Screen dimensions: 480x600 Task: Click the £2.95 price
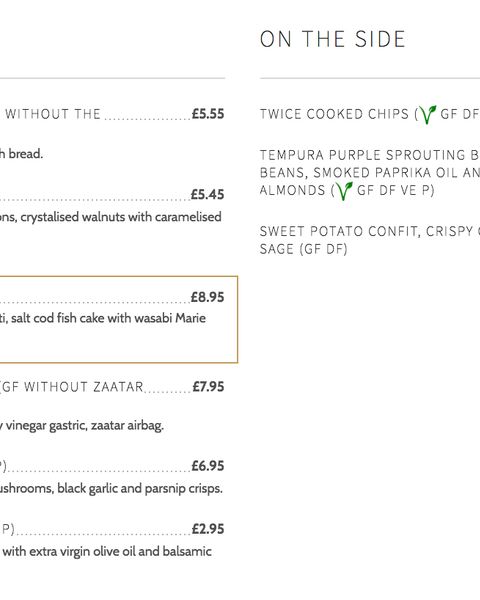click(x=208, y=529)
